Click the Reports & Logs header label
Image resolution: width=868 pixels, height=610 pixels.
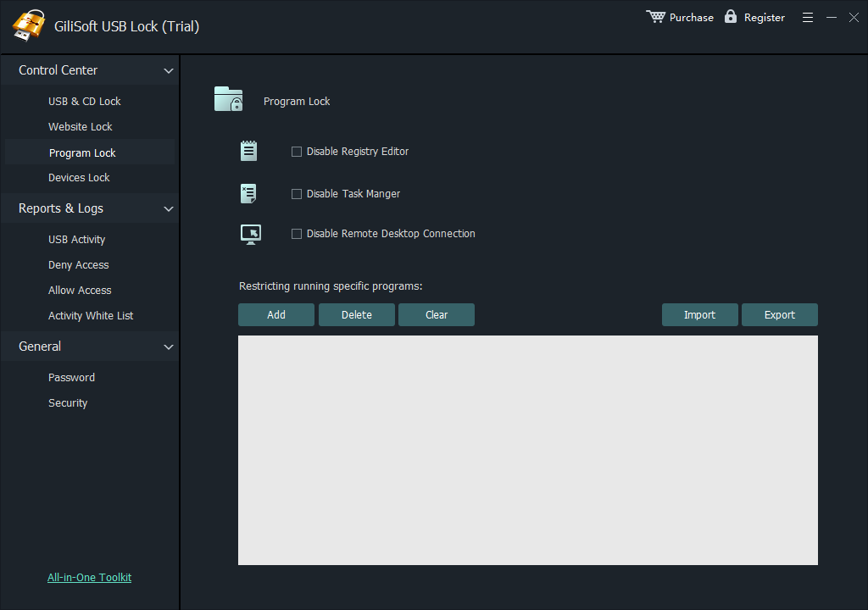(x=61, y=208)
